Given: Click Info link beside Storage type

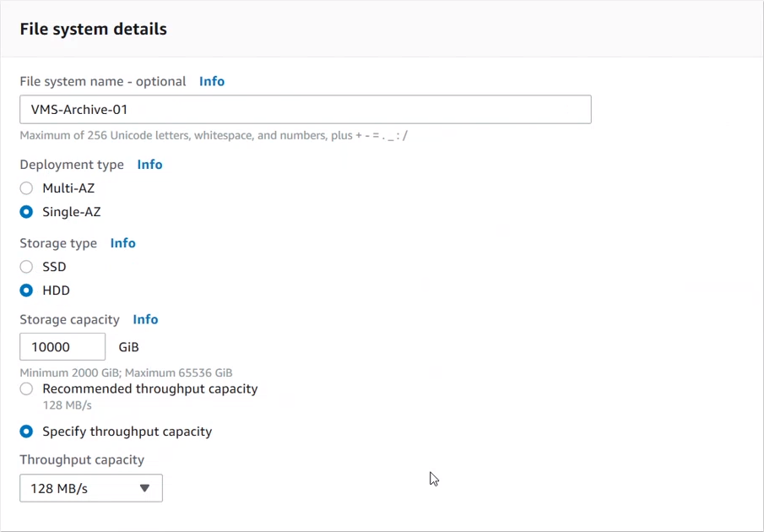Looking at the screenshot, I should tap(122, 243).
